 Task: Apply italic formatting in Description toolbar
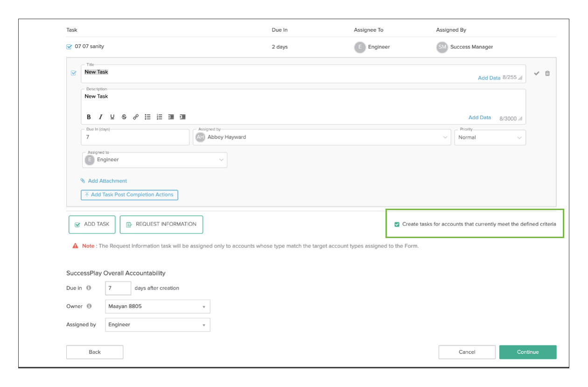(x=100, y=117)
